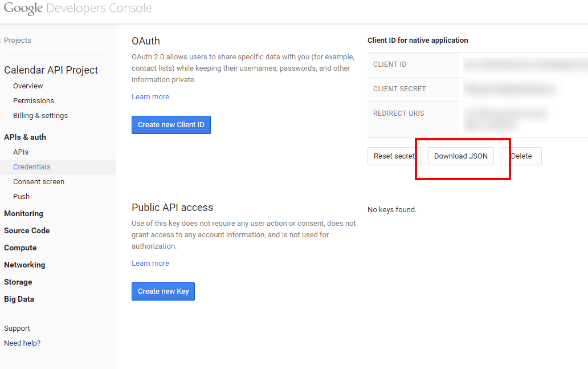Viewport: 588px width, 369px height.
Task: Follow Learn more under OAuth
Action: point(150,97)
